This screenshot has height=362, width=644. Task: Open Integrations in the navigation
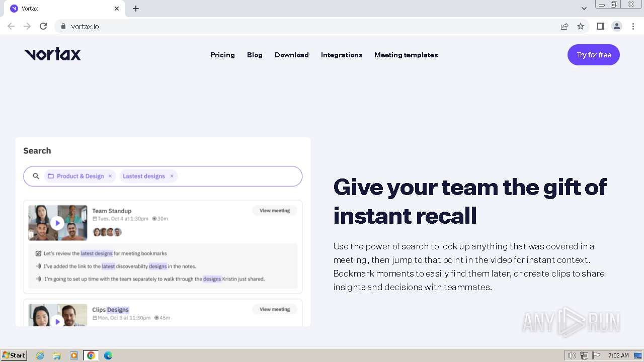pos(342,55)
